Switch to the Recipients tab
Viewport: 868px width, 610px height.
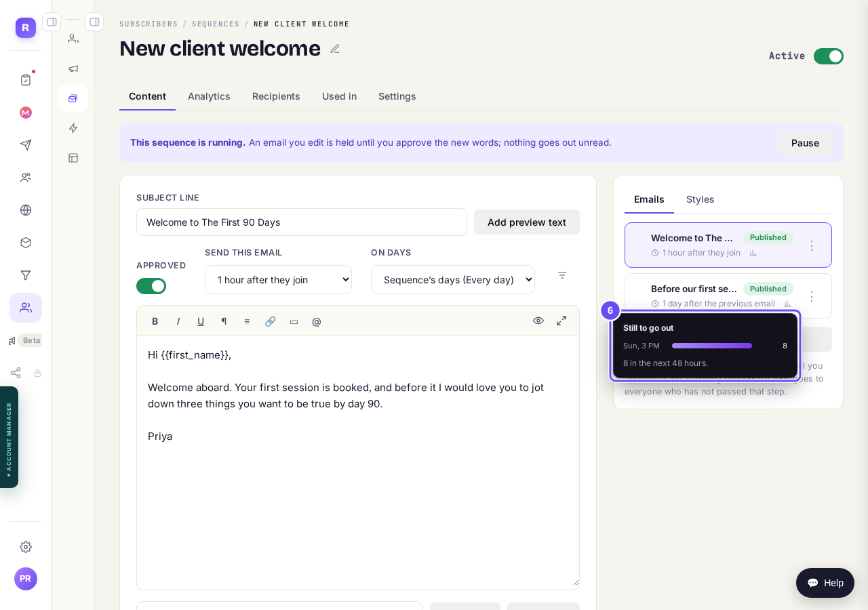point(276,96)
